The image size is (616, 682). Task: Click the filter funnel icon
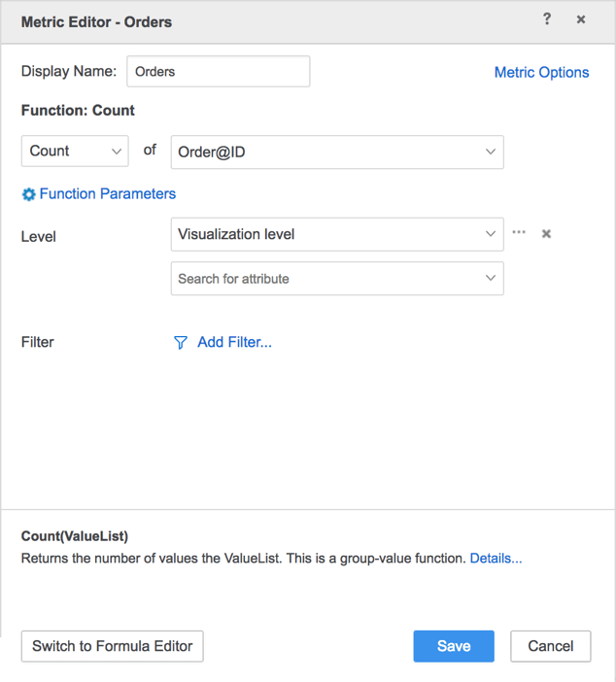[181, 342]
